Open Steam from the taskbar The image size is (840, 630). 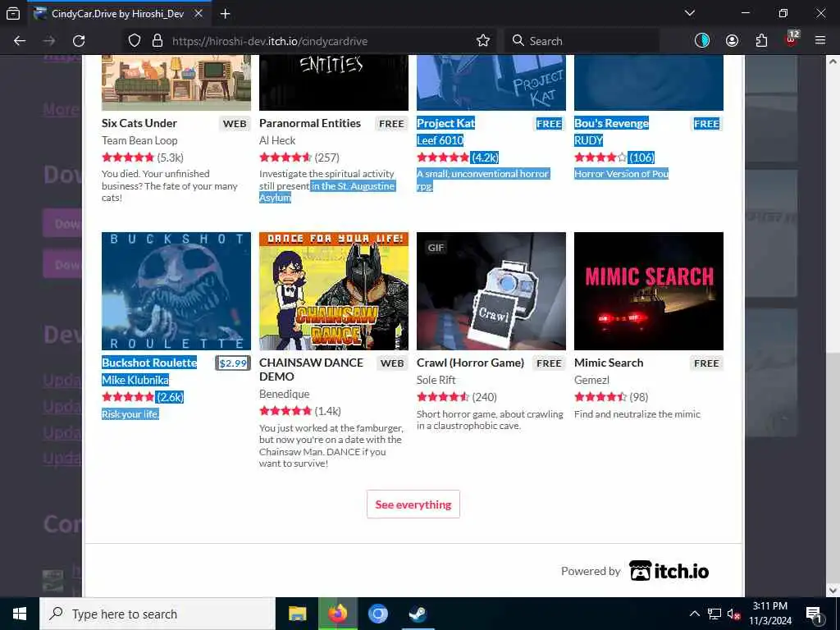pyautogui.click(x=418, y=614)
